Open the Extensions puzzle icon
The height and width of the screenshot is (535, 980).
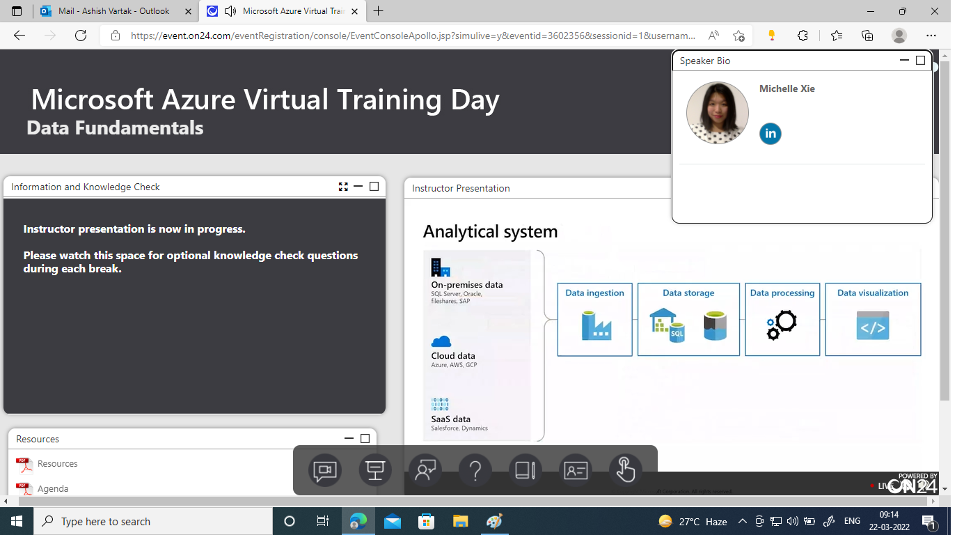(803, 36)
